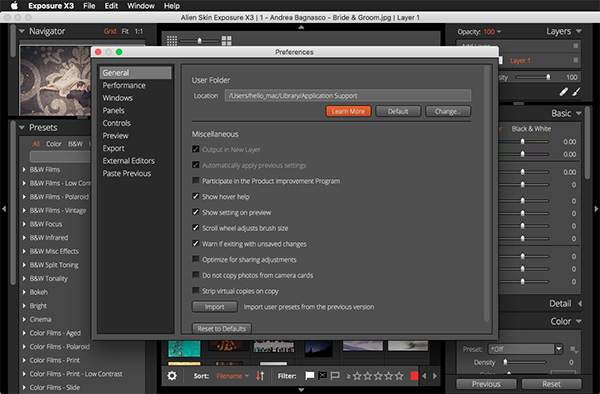Filter by the rejected flag icon
600x394 pixels.
[323, 376]
